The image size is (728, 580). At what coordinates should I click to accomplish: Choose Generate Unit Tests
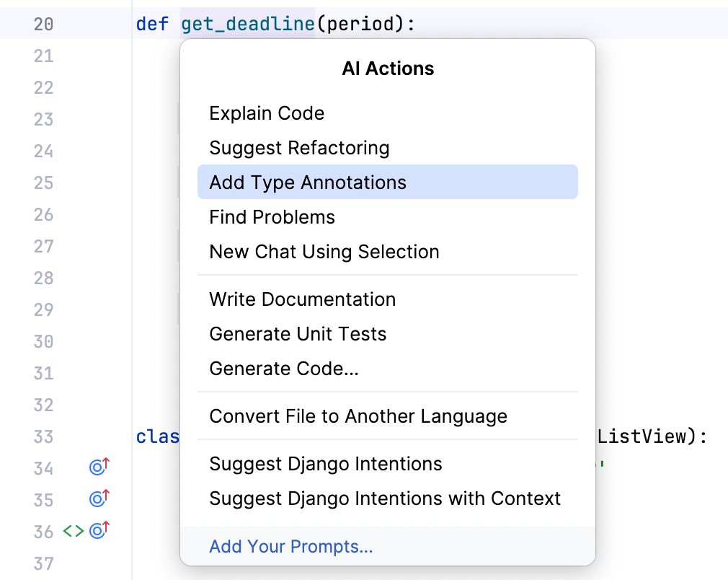point(298,334)
